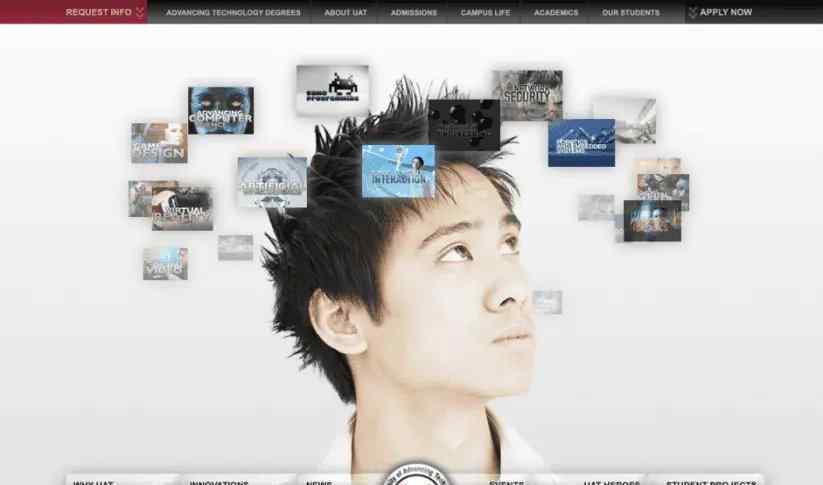Open the Events bottom tab
Screen dimensions: 823x485
point(507,482)
